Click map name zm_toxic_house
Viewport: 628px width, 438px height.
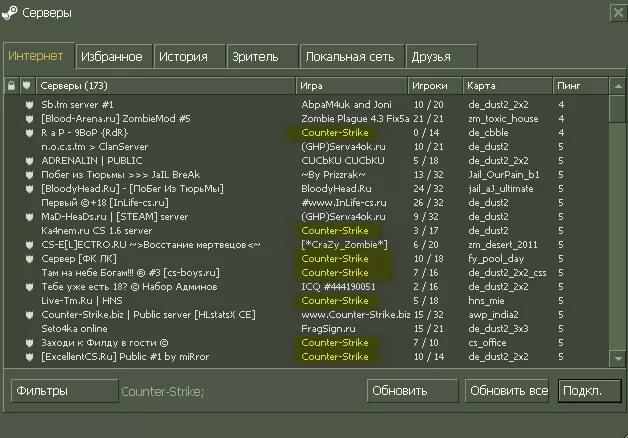[x=503, y=119]
